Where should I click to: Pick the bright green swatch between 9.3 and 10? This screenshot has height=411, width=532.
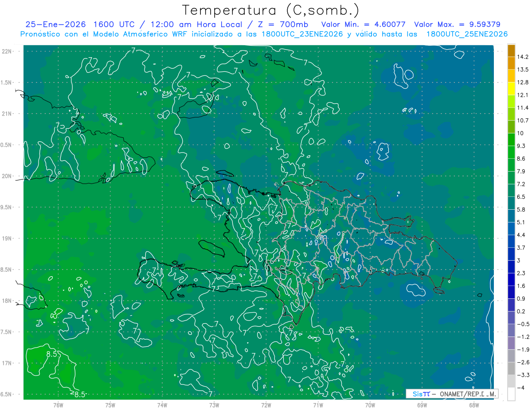pos(511,139)
